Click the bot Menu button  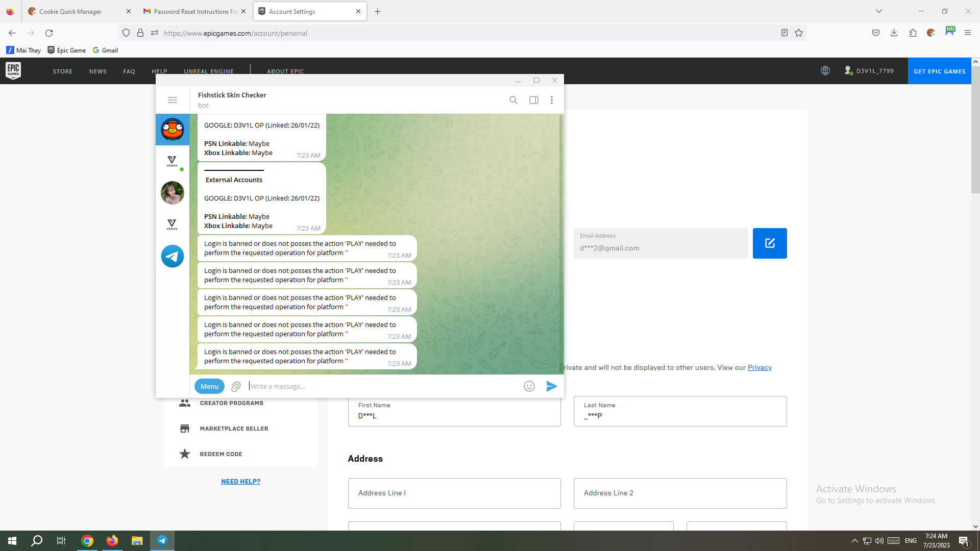pos(209,386)
